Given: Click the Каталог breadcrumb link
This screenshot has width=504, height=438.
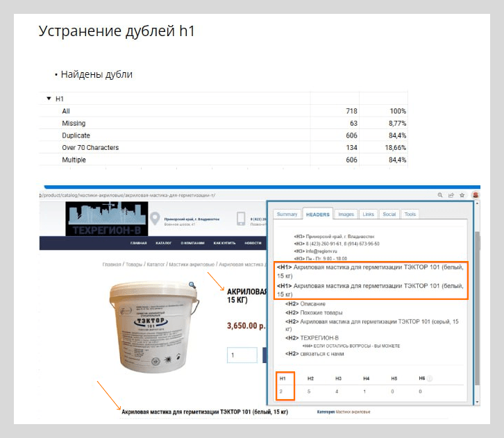Looking at the screenshot, I should [x=156, y=264].
